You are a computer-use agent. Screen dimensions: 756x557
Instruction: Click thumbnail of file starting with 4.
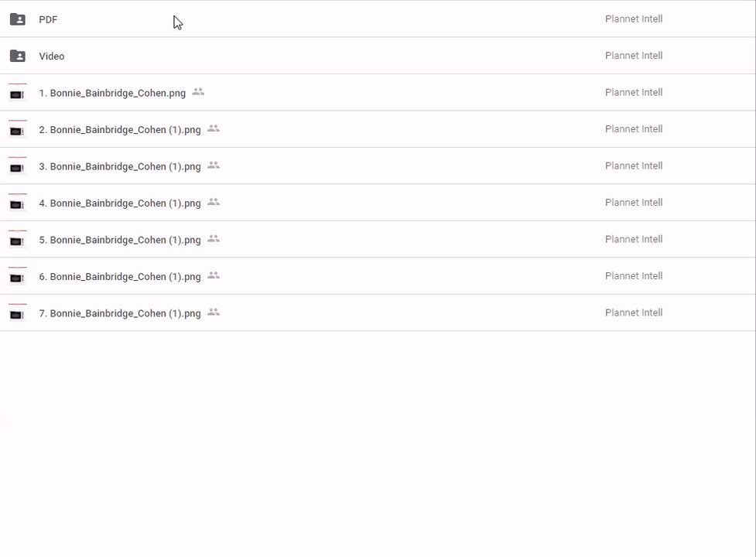pyautogui.click(x=17, y=203)
